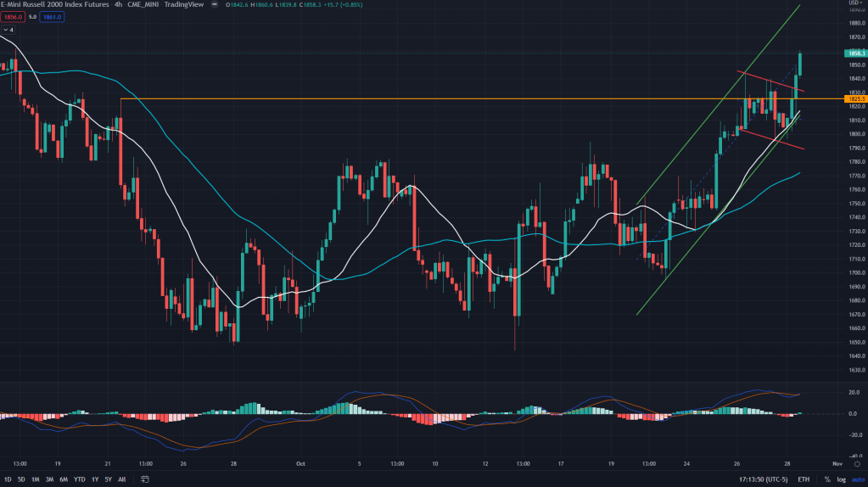This screenshot has width=868, height=487.
Task: Disable auto scale mode
Action: click(x=857, y=479)
